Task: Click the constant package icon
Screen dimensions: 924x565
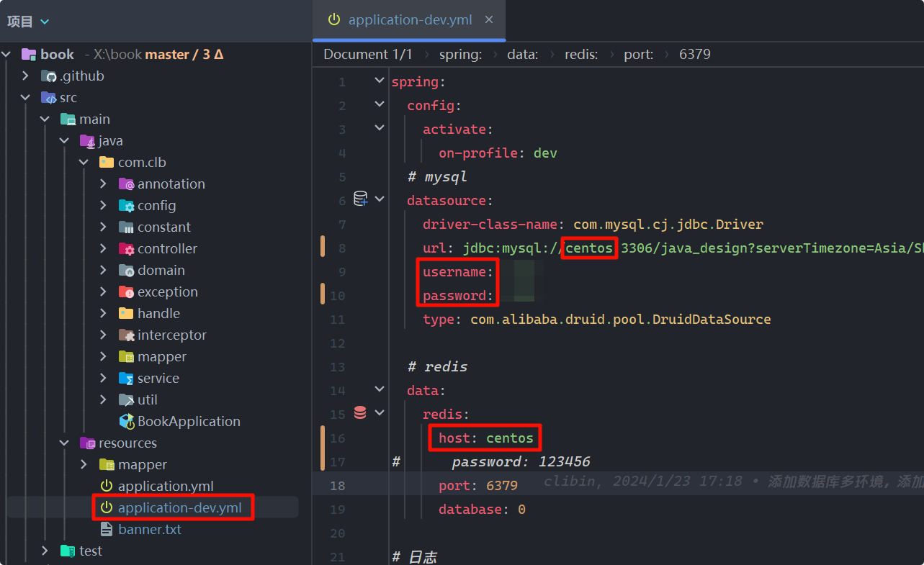Action: [126, 227]
